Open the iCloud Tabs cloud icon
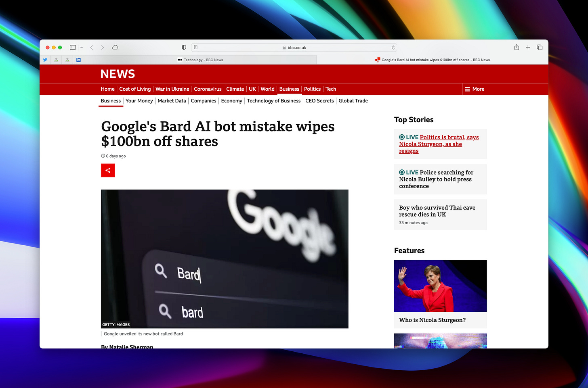Screen dimensions: 588x388 (x=115, y=47)
